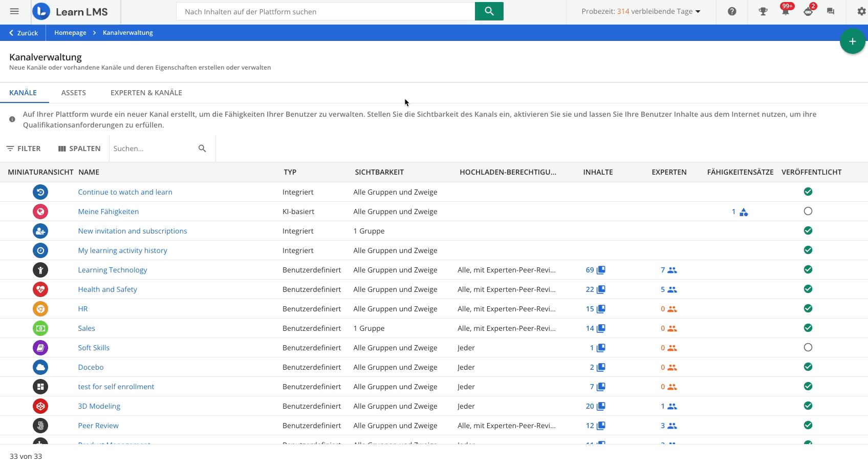Toggle published status for Soft Skills
The width and height of the screenshot is (868, 464).
click(808, 347)
